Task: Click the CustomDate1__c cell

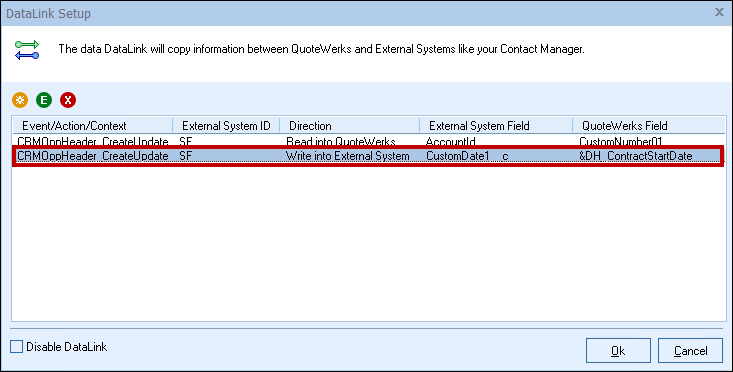Action: click(x=467, y=156)
